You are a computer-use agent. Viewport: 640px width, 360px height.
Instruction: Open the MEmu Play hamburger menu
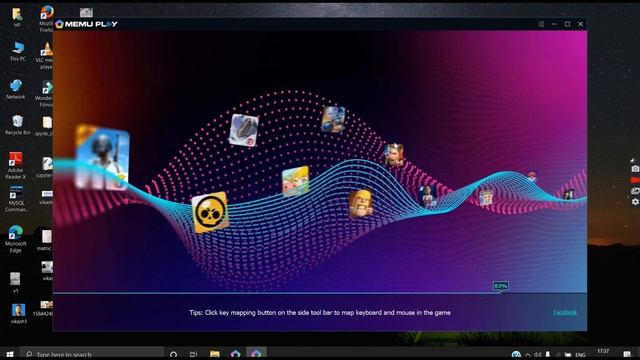click(541, 24)
